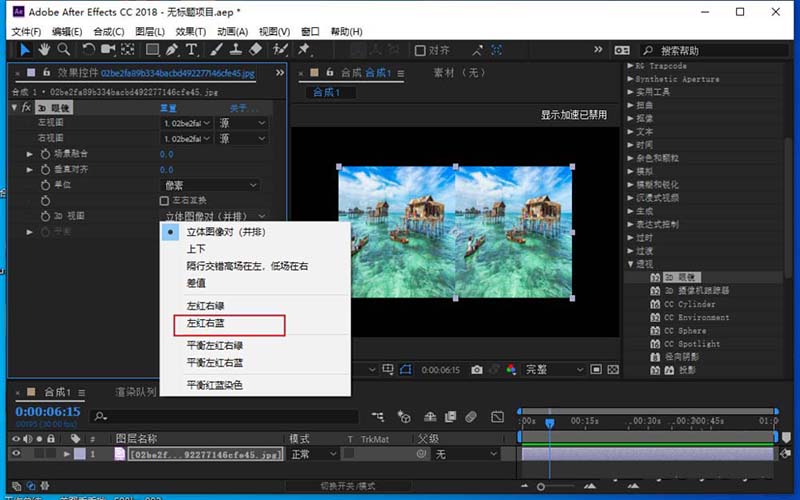The height and width of the screenshot is (500, 800).
Task: Choose 上下 from the 3D view list
Action: coord(196,248)
